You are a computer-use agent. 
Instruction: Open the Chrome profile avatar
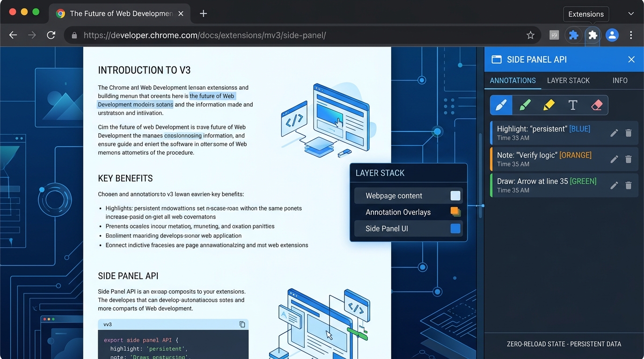point(612,35)
